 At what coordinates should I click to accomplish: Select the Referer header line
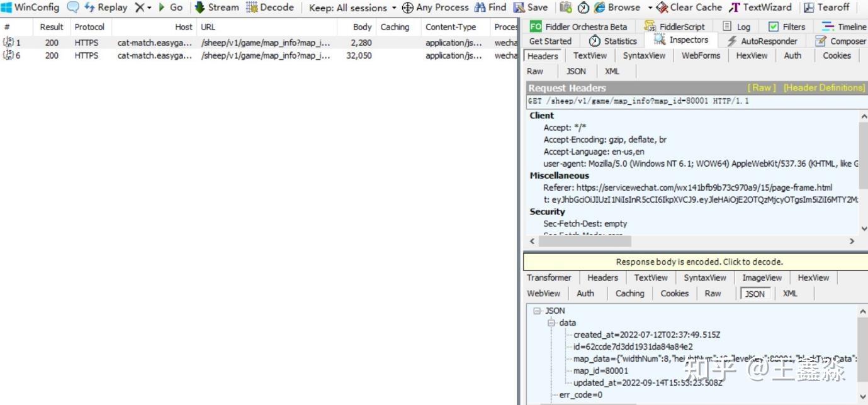[687, 187]
